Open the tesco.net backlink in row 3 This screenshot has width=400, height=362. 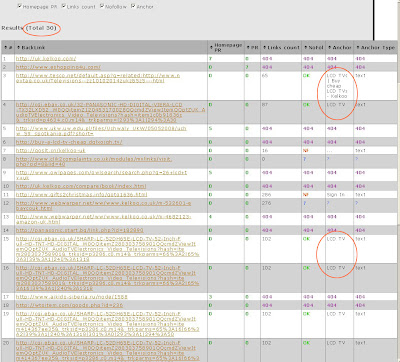(x=98, y=78)
